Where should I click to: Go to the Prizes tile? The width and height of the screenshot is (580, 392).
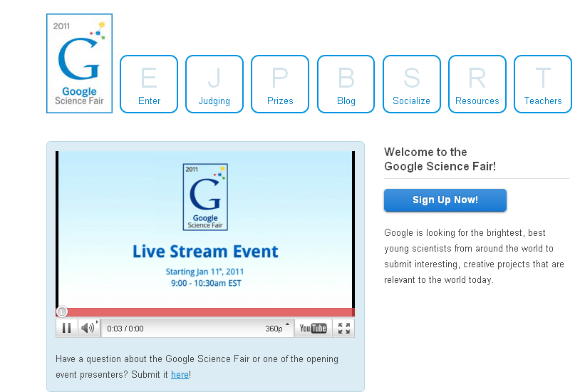pos(280,84)
